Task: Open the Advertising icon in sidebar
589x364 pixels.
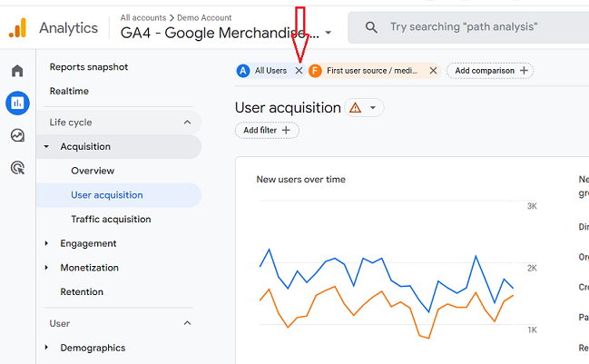Action: pyautogui.click(x=17, y=168)
